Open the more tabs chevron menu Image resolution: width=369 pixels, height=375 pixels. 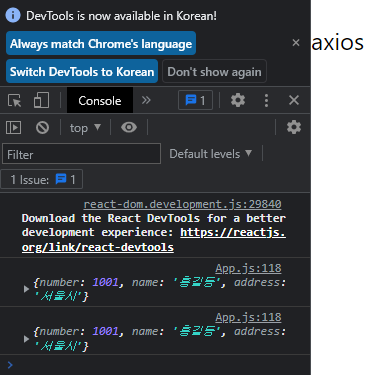[146, 100]
